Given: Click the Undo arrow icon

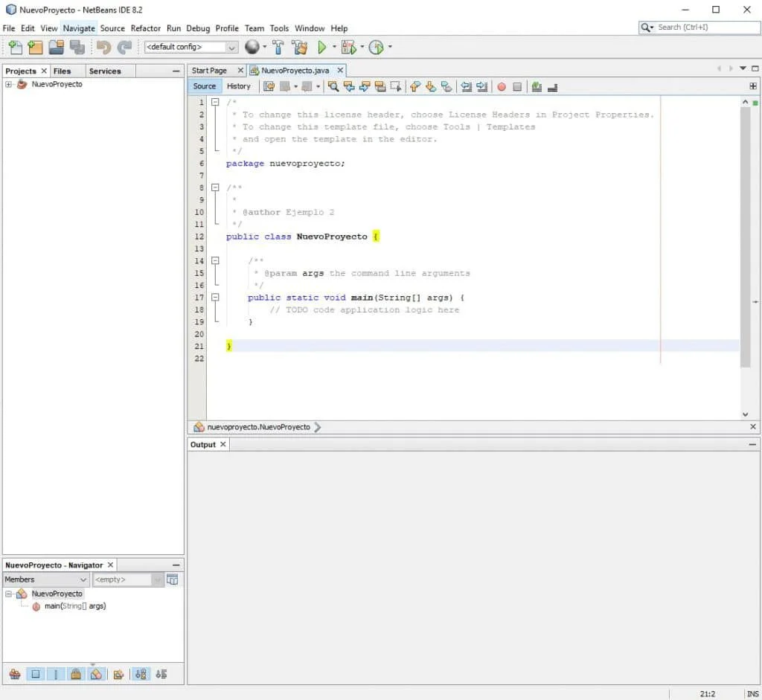Looking at the screenshot, I should pyautogui.click(x=103, y=47).
